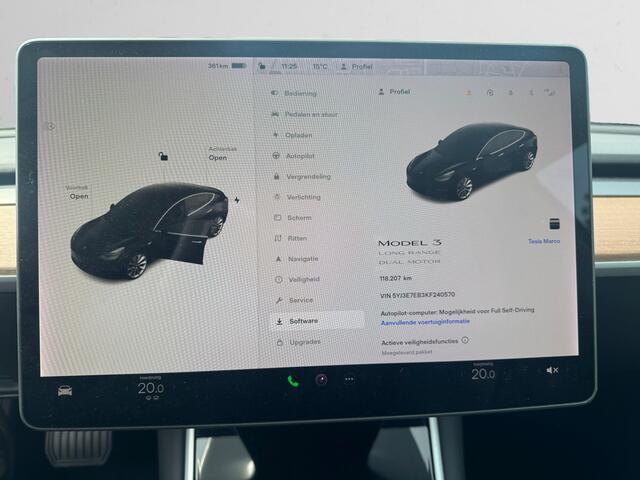
Task: Tap the Autopilot-computer info text
Action: pyautogui.click(x=457, y=312)
